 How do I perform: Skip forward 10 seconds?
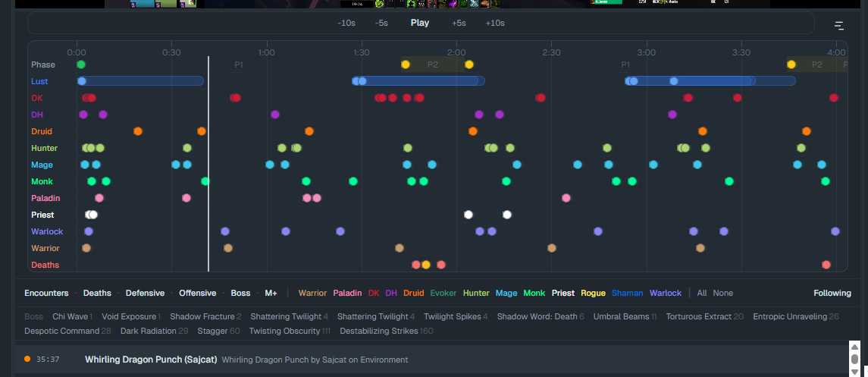(495, 24)
